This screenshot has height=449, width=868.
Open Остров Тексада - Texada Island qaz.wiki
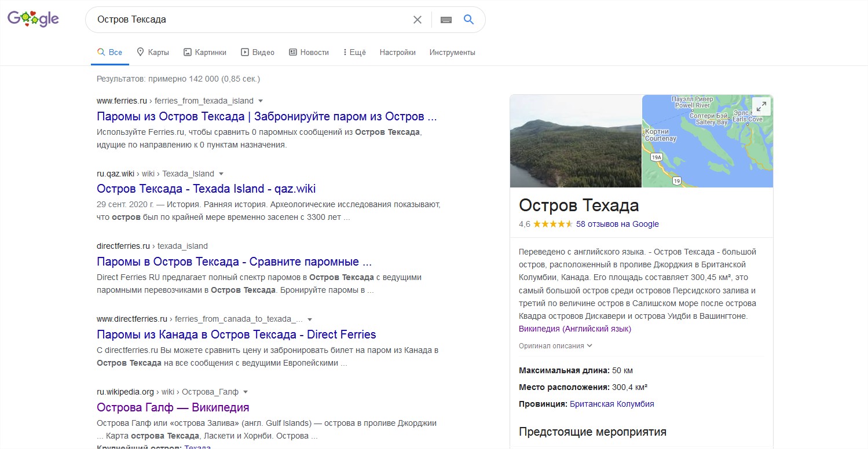point(206,189)
